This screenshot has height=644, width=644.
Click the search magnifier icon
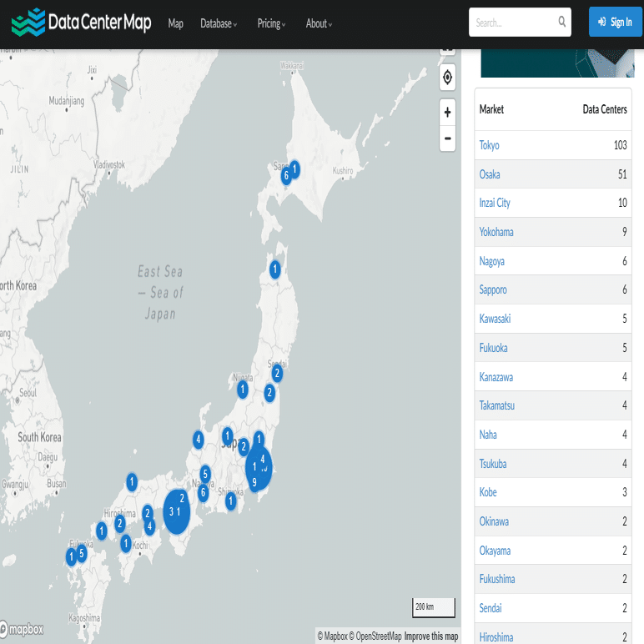562,22
